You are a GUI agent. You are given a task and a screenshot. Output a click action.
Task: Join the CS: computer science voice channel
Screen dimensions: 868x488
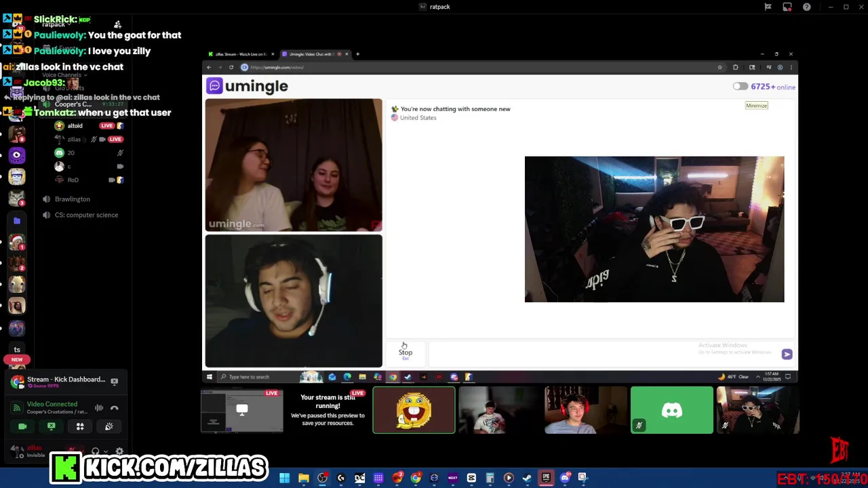86,215
